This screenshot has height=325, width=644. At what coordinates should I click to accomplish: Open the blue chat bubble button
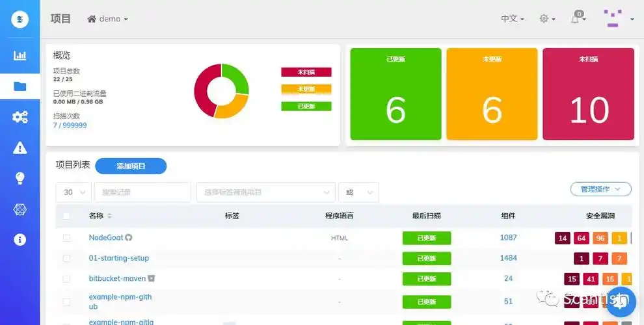[621, 302]
